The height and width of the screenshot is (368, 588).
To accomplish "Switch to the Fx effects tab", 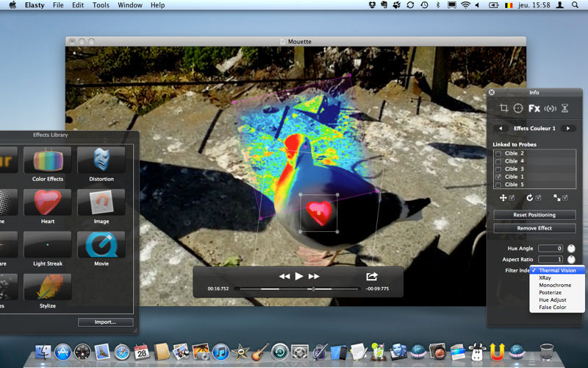I will click(x=534, y=108).
